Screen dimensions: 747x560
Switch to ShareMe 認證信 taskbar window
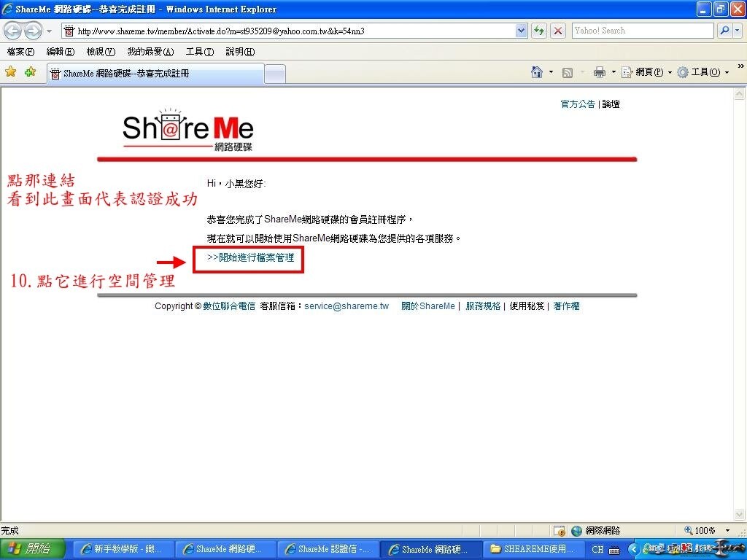tap(328, 549)
